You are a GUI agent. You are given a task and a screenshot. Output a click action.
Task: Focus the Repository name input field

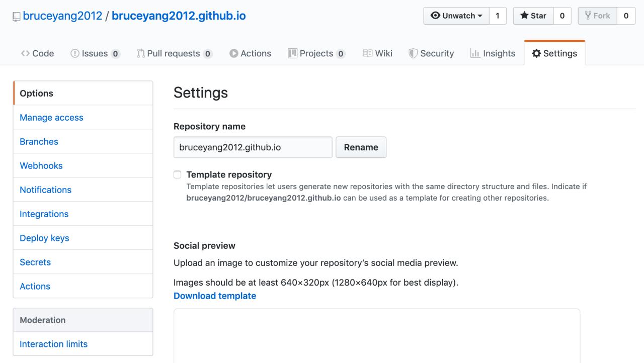point(253,147)
